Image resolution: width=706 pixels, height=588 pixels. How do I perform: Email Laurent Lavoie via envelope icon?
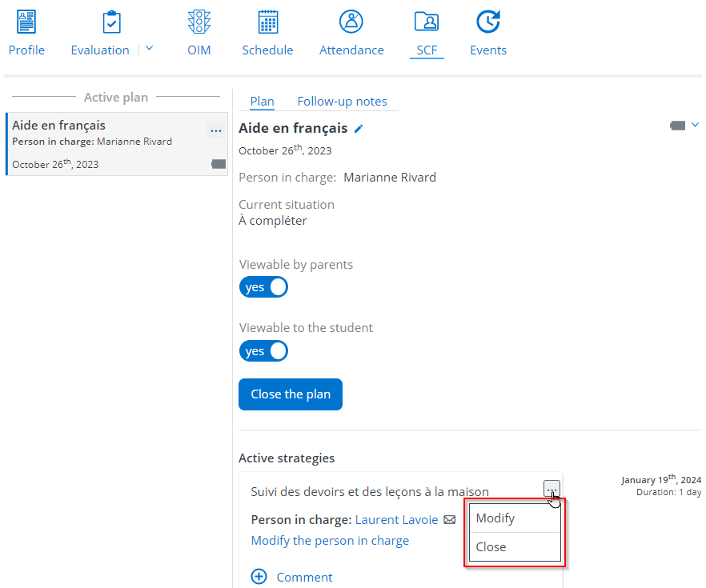[450, 520]
